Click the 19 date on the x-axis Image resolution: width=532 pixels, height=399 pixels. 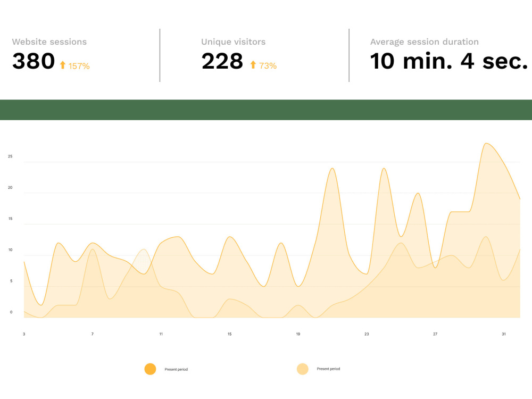[x=298, y=334]
